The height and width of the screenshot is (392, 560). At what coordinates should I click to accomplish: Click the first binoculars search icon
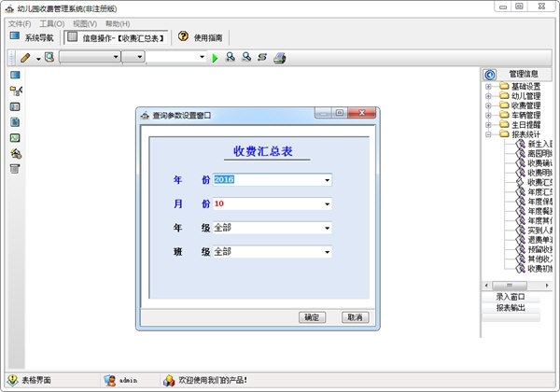point(231,57)
